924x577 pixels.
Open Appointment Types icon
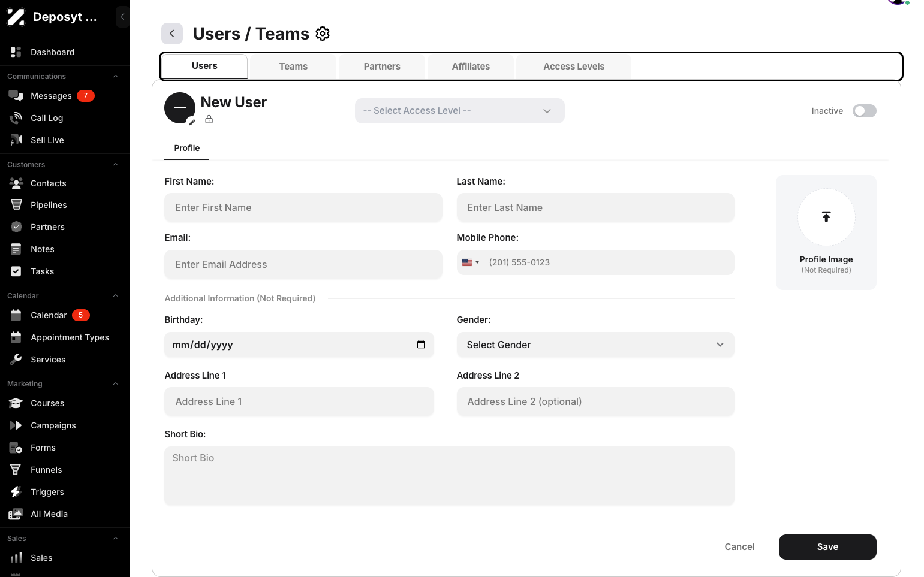[16, 337]
